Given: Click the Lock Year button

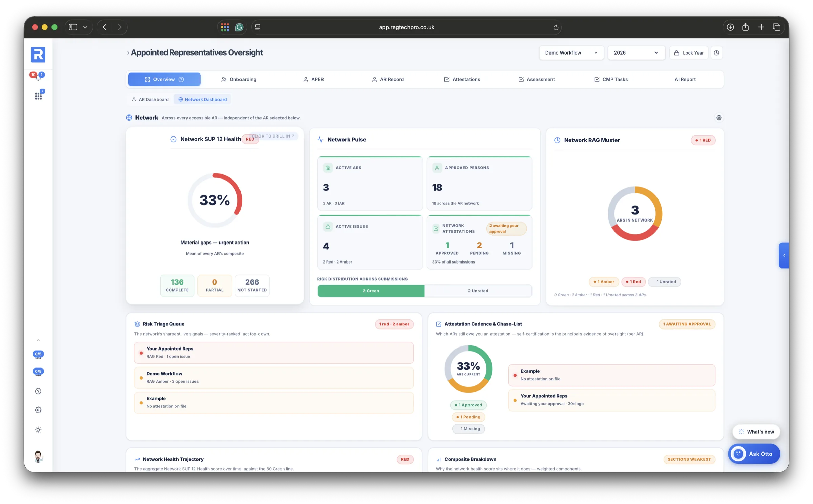Looking at the screenshot, I should click(x=689, y=53).
